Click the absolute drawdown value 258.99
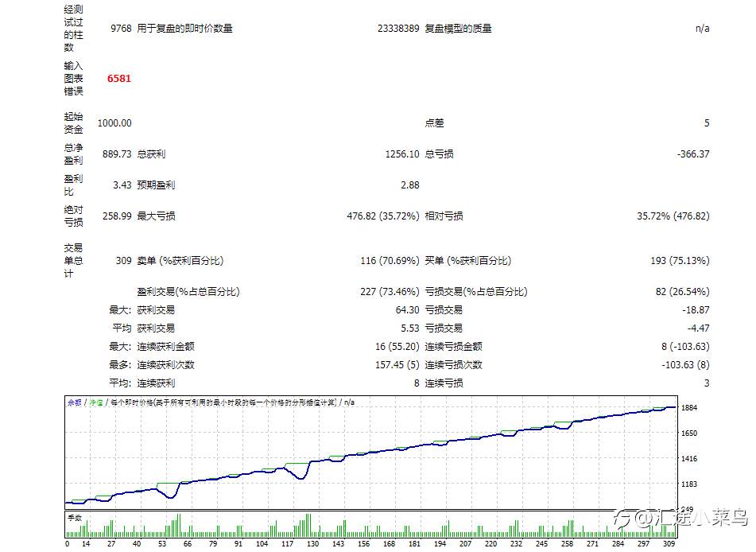Image resolution: width=756 pixels, height=552 pixels. coord(117,216)
